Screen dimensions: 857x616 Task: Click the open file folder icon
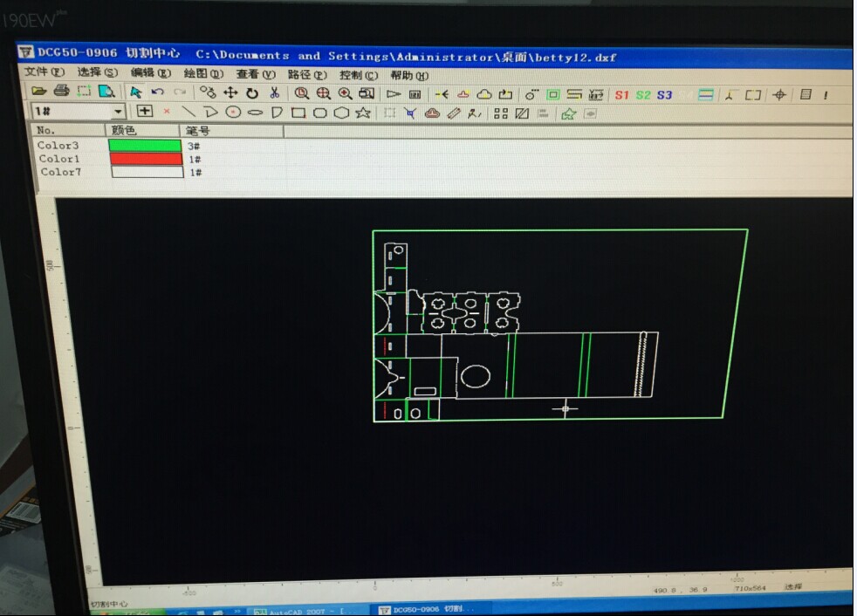(38, 92)
